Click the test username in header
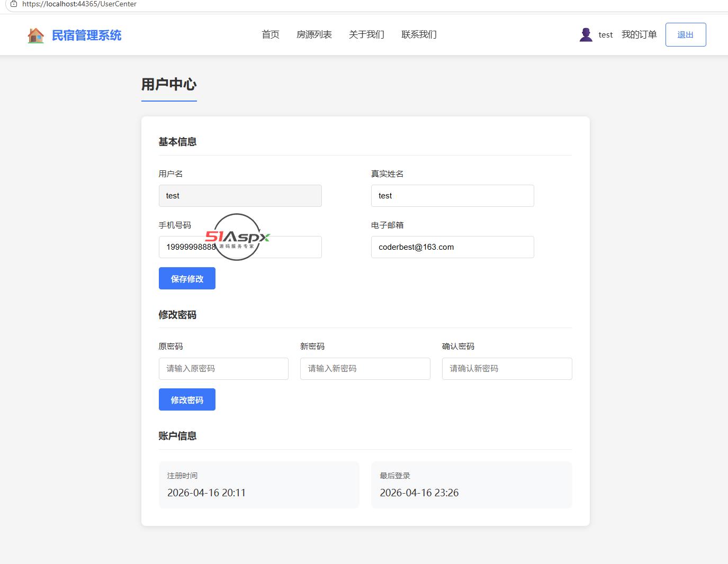 coord(605,35)
